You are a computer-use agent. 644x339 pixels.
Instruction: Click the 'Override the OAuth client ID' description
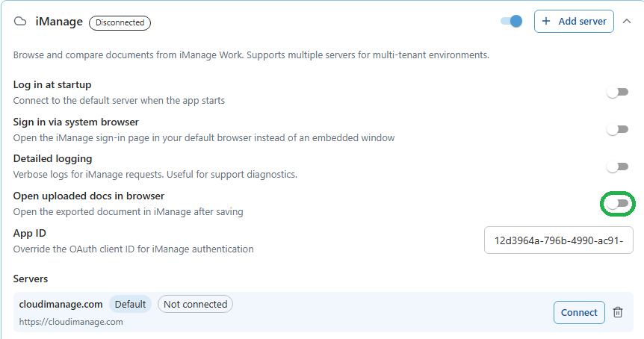134,249
